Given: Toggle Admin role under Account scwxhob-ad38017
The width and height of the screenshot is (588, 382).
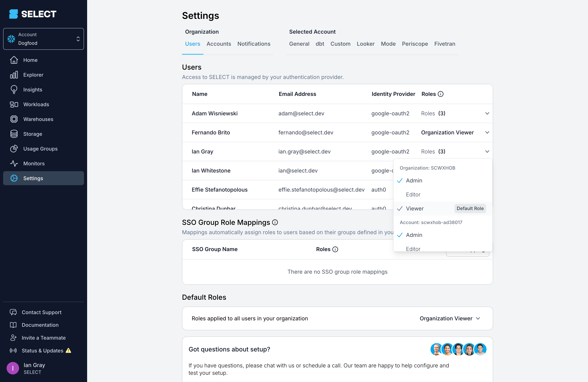Looking at the screenshot, I should coord(414,235).
